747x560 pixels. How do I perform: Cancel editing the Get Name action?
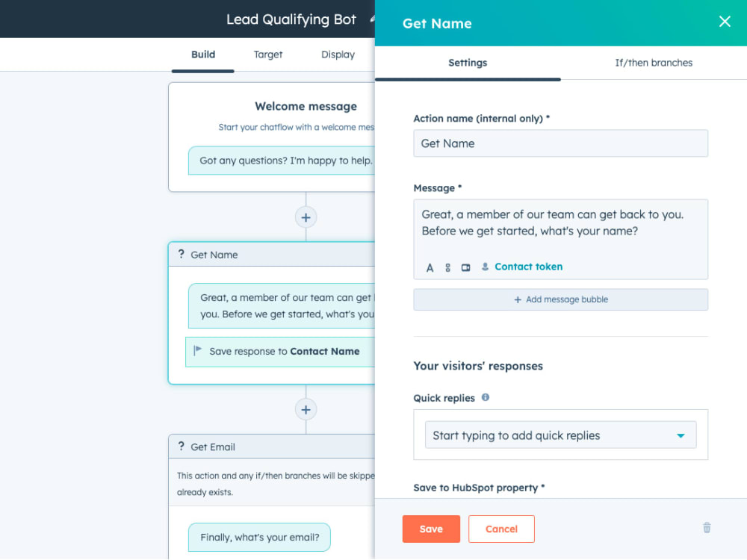(501, 528)
